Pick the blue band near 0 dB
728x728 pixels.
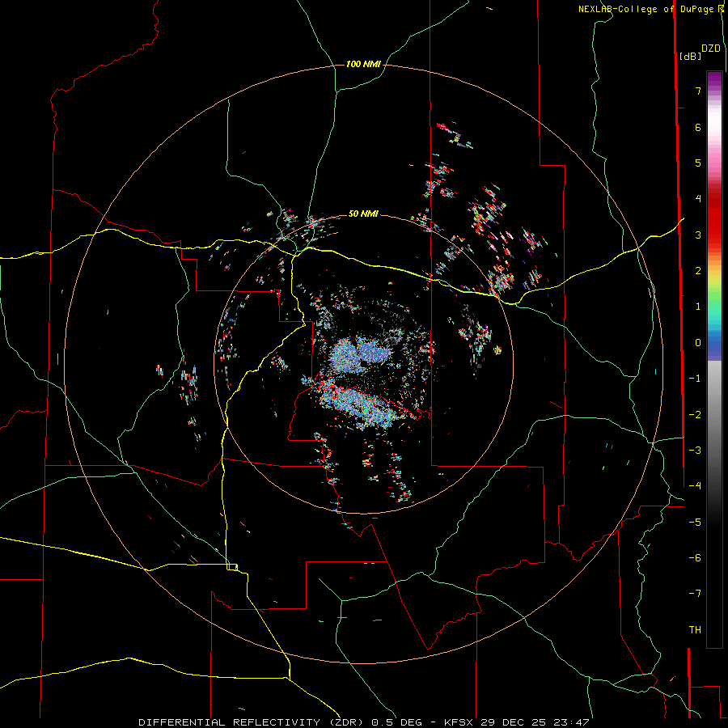pyautogui.click(x=714, y=344)
